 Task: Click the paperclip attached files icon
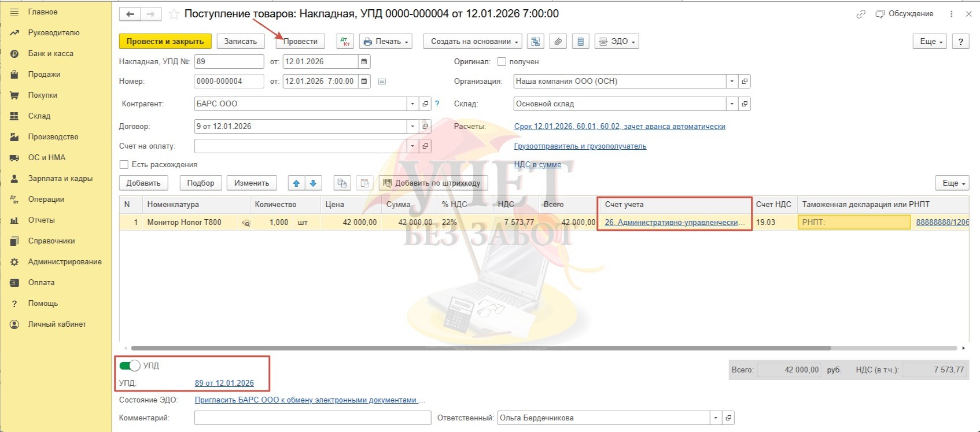tap(558, 42)
